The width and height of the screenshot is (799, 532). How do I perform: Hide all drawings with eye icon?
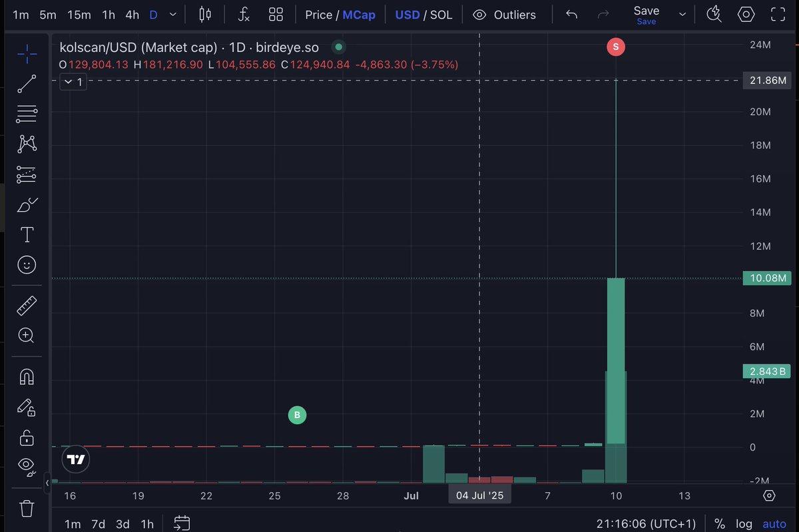click(27, 467)
